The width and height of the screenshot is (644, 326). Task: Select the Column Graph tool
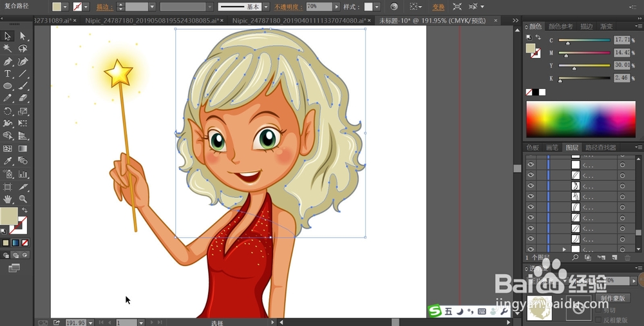point(23,175)
